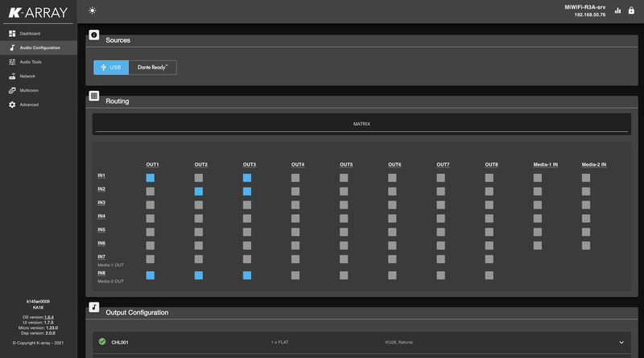Select the Dante Ready source
The height and width of the screenshot is (358, 644).
pyautogui.click(x=152, y=68)
